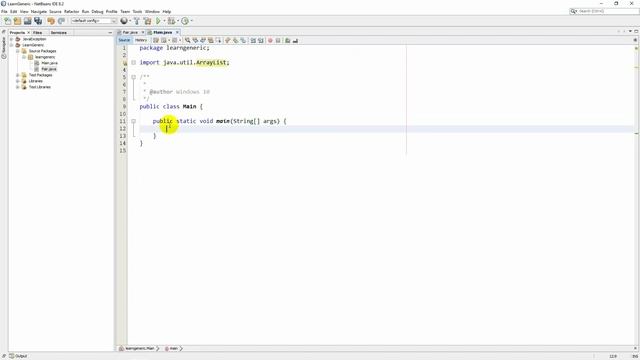Collapse the Source Packages node
Viewport: 640px width, 360px height.
click(x=18, y=51)
